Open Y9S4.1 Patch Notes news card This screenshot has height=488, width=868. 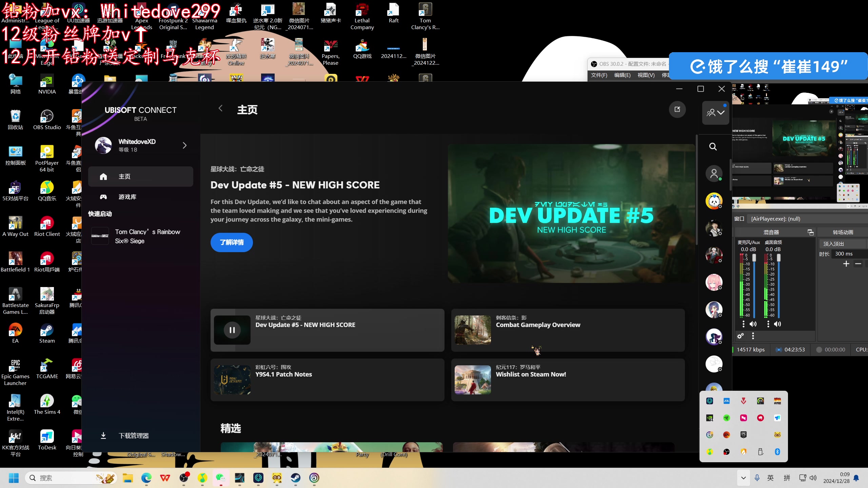327,380
